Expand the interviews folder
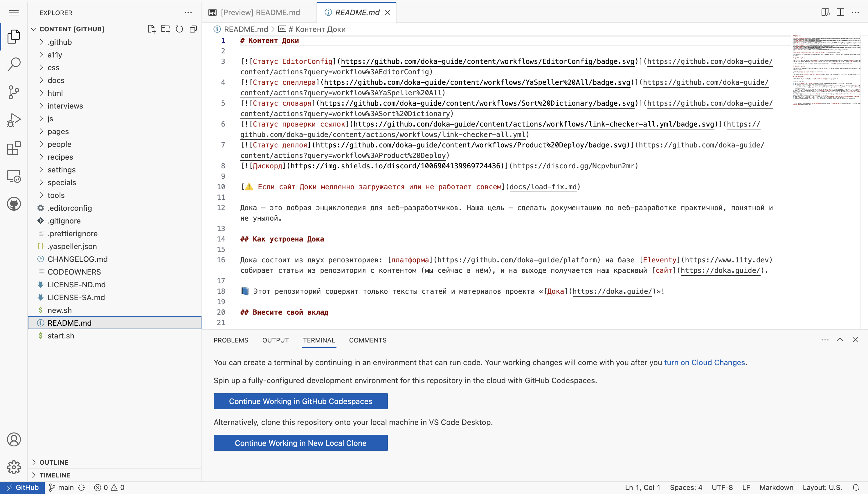This screenshot has height=494, width=868. tap(115, 106)
